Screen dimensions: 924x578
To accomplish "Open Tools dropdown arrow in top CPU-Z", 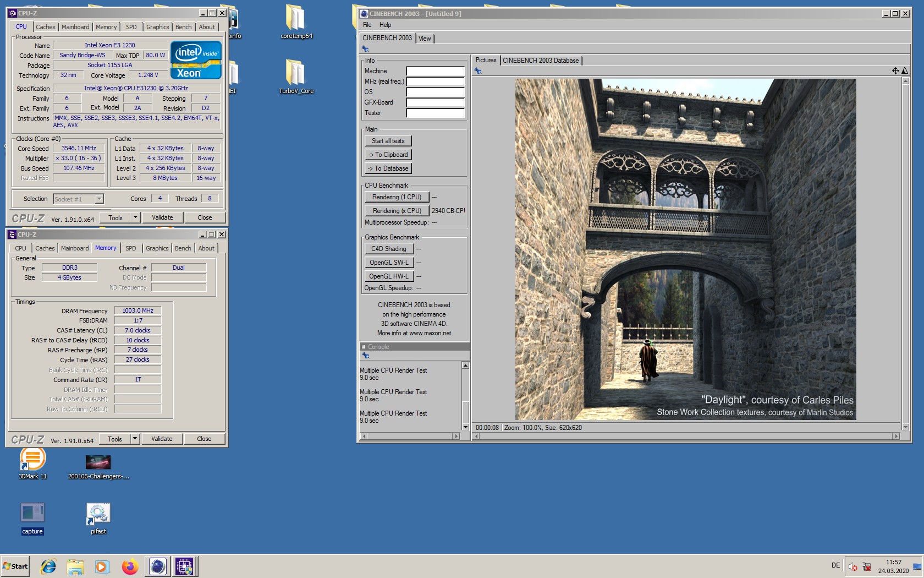I will pyautogui.click(x=135, y=217).
